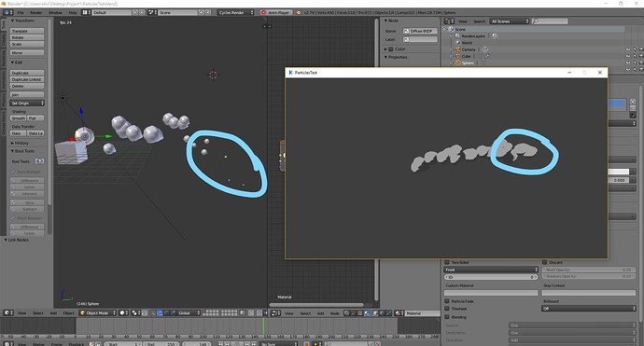The image size is (644, 346).
Task: Click the scene browse icon next to Scene
Action: [x=151, y=12]
